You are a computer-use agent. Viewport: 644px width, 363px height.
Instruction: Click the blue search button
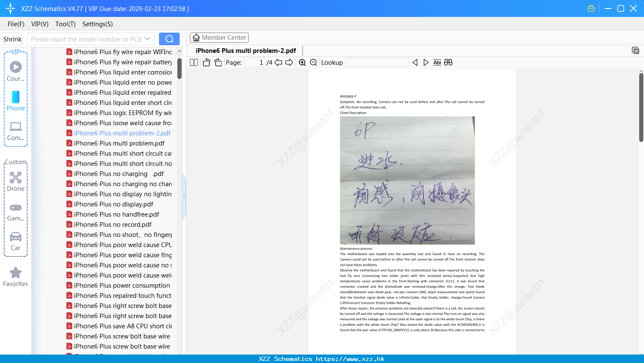(x=169, y=39)
